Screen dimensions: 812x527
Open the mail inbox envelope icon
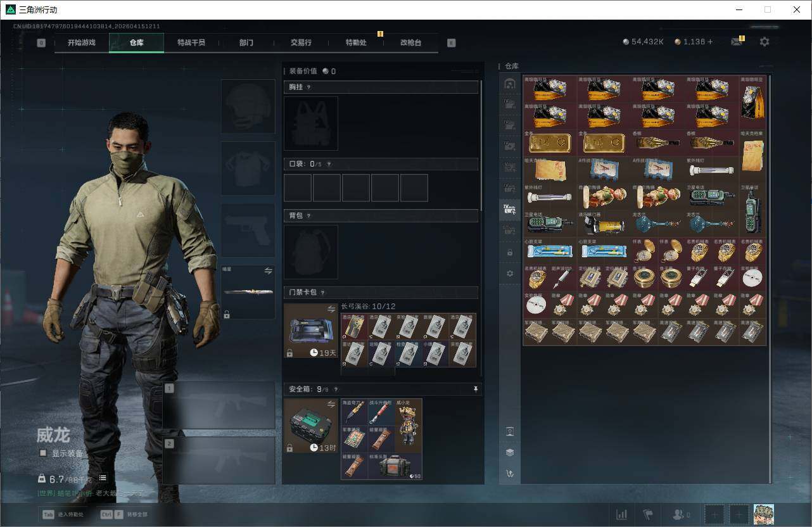(736, 42)
